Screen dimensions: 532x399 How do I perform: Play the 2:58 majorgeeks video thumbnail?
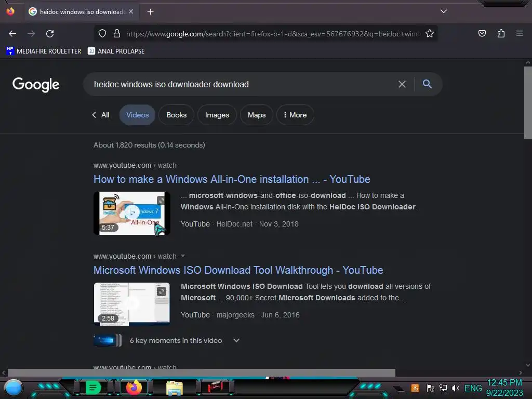pos(132,304)
